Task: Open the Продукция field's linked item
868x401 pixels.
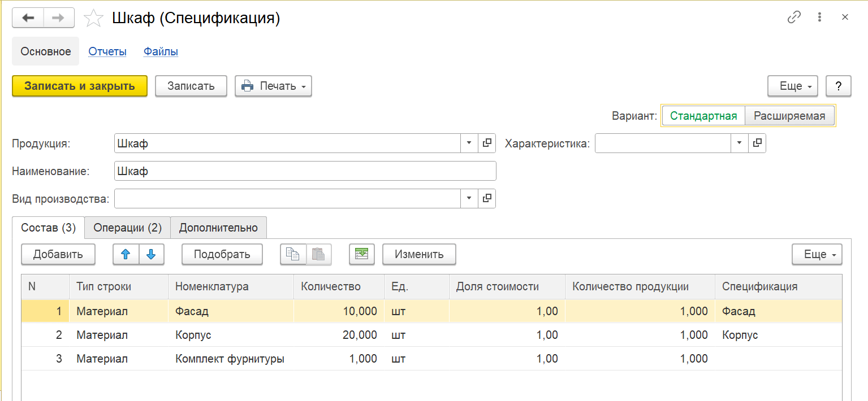Action: click(x=487, y=143)
